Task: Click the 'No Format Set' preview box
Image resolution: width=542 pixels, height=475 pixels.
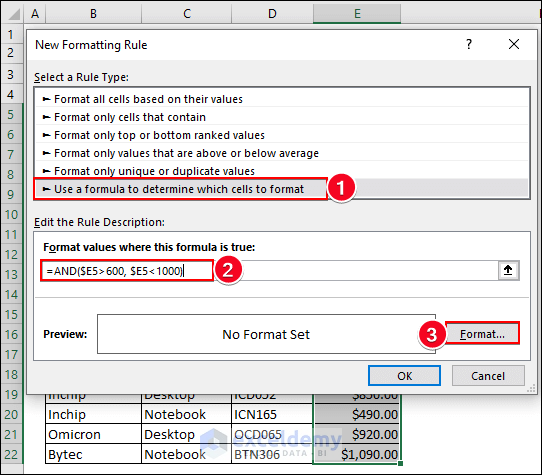Action: 266,334
